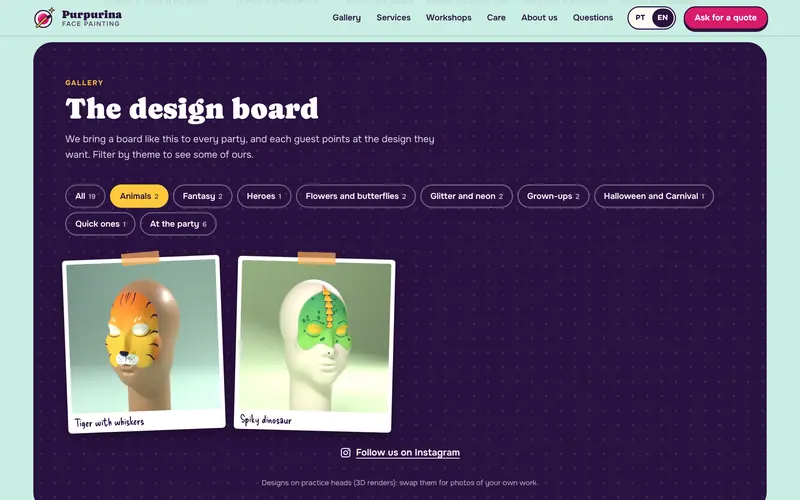Image resolution: width=800 pixels, height=500 pixels.
Task: Open About us in the navigation
Action: tap(539, 18)
